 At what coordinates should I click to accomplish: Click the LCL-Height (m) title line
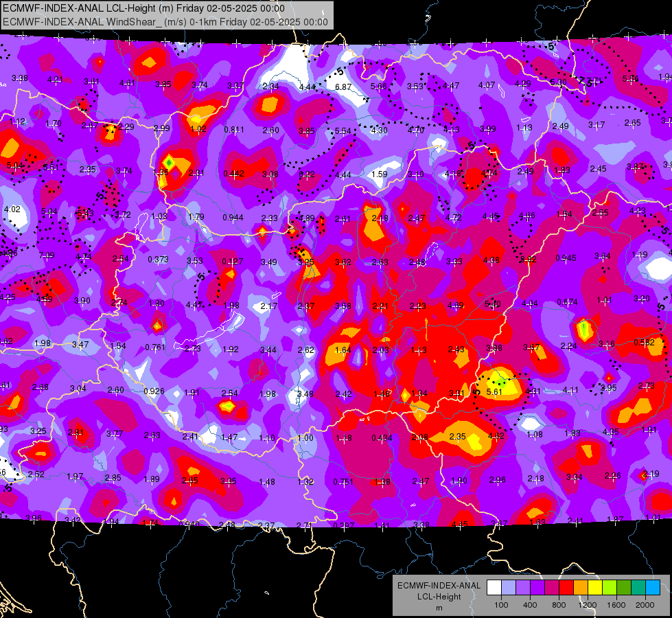143,8
